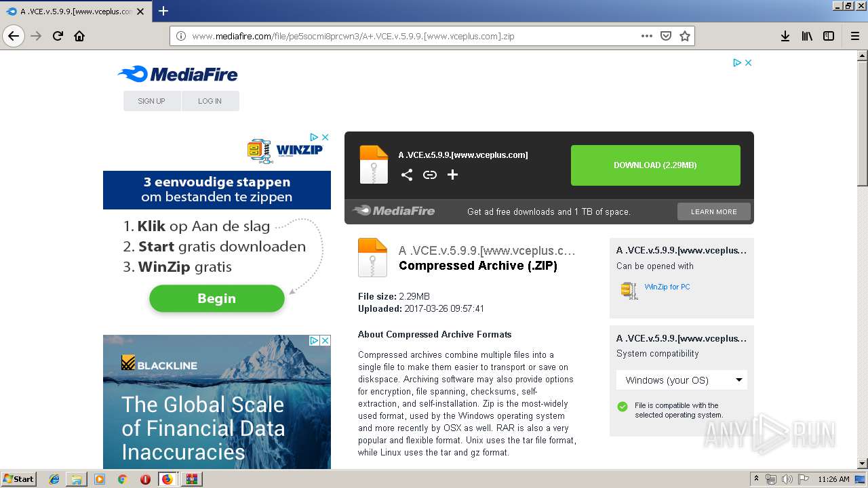Click AdChoices icon on the top banner

(x=737, y=62)
